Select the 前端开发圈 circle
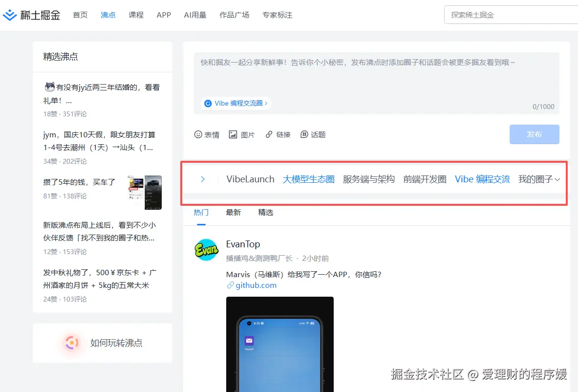Viewport: 578px width, 392px height. (x=425, y=179)
